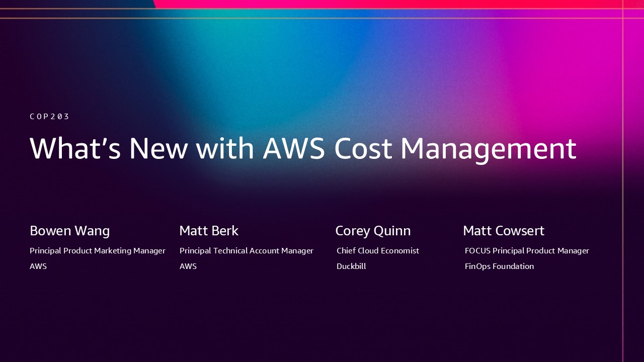Select "Principal Technical Account Manager" job title
This screenshot has height=362, width=644.
coord(247,250)
